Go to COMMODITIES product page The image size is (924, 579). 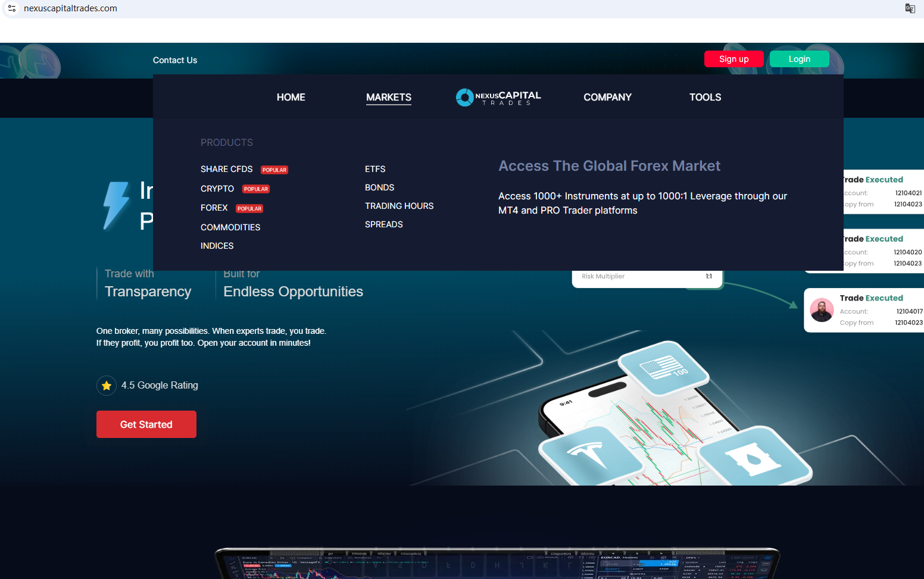(230, 227)
